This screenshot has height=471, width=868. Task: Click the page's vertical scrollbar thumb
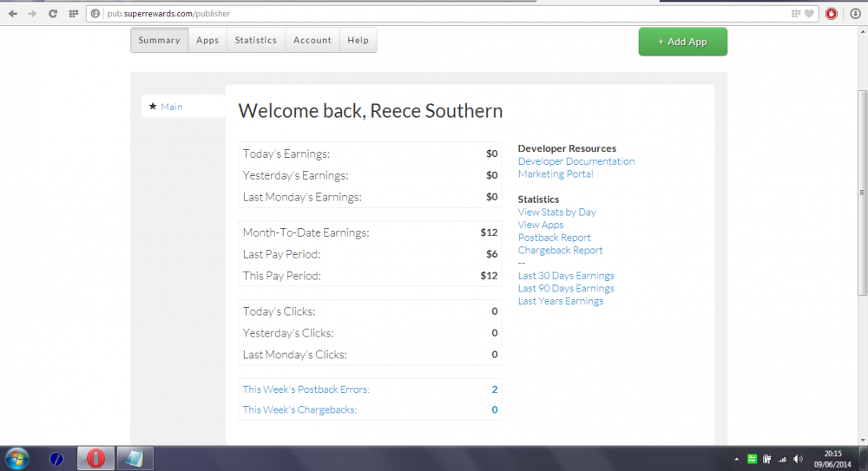click(862, 193)
